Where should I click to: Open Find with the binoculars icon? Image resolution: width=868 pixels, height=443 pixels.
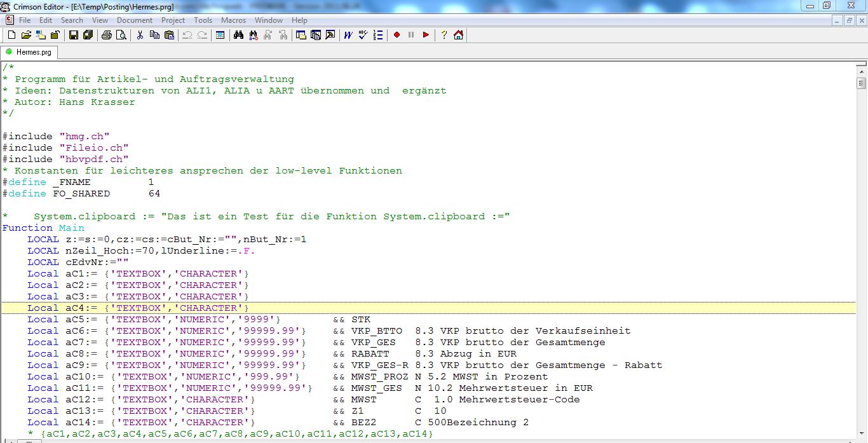click(x=238, y=35)
